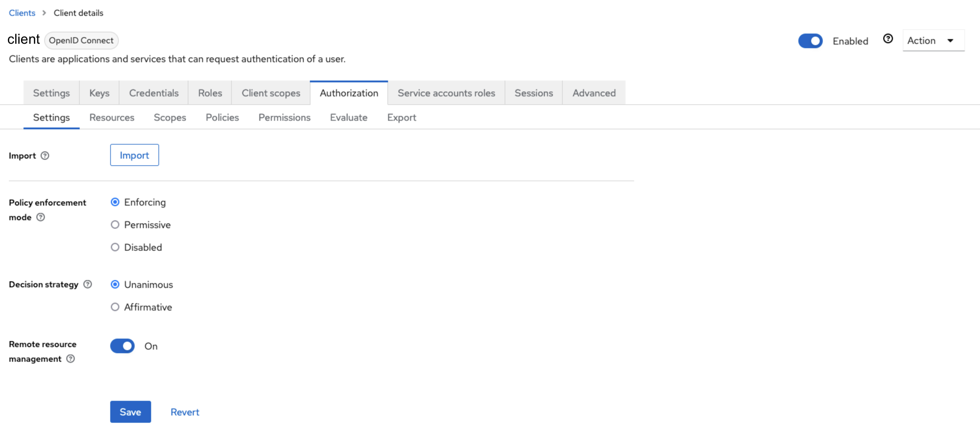This screenshot has width=980, height=442.
Task: Turn off Remote resource management
Action: (122, 346)
